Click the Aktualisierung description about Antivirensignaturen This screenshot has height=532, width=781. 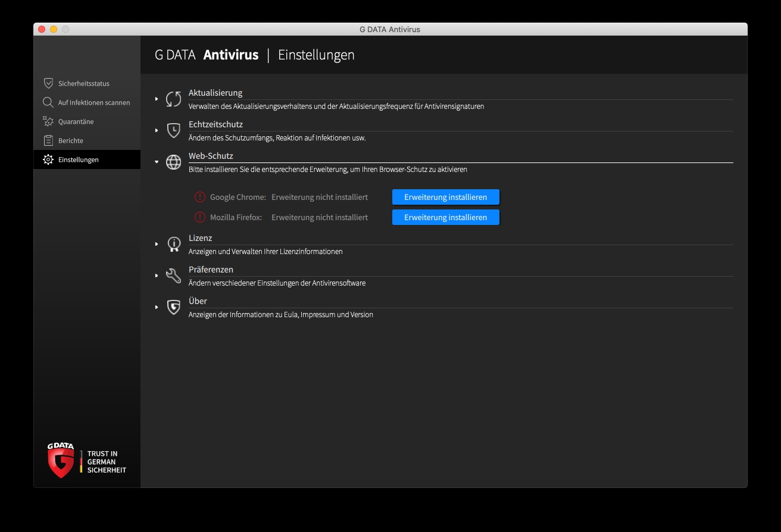click(336, 107)
